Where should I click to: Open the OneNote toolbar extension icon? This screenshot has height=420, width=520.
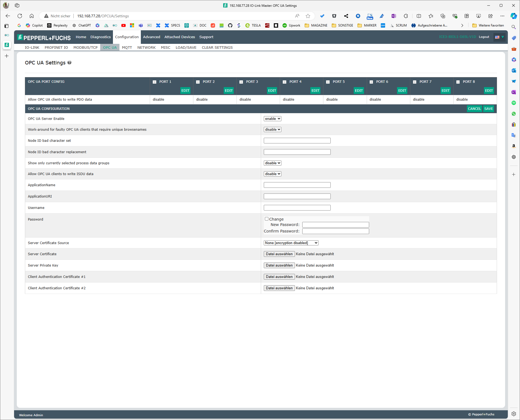[x=394, y=16]
